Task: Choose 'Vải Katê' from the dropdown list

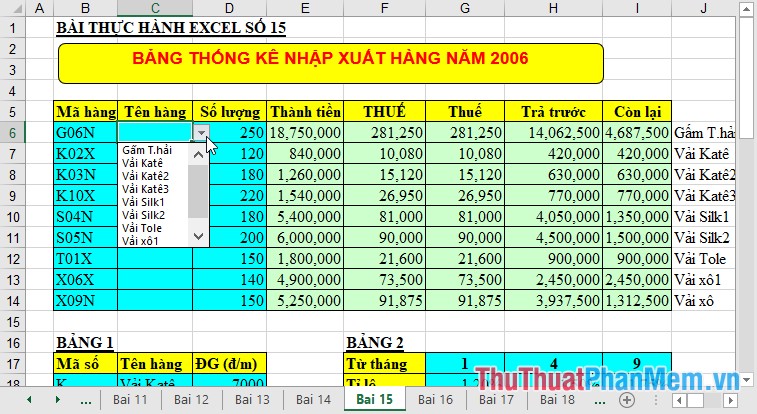Action: pyautogui.click(x=142, y=163)
